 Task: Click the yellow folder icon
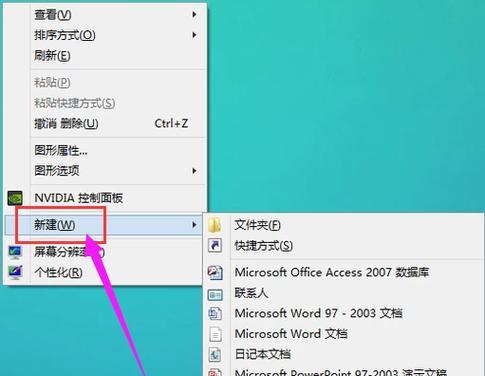tap(215, 225)
